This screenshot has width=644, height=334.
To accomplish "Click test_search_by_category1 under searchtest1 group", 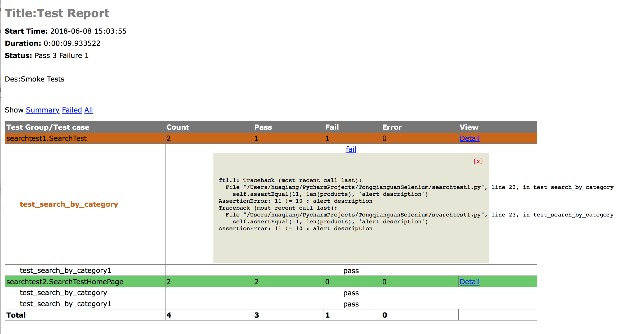I will tap(65, 270).
